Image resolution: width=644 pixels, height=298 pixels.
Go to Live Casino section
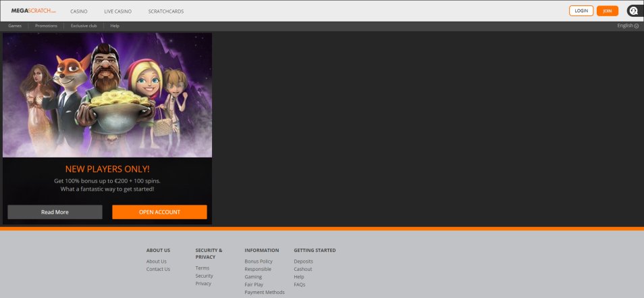click(x=117, y=11)
